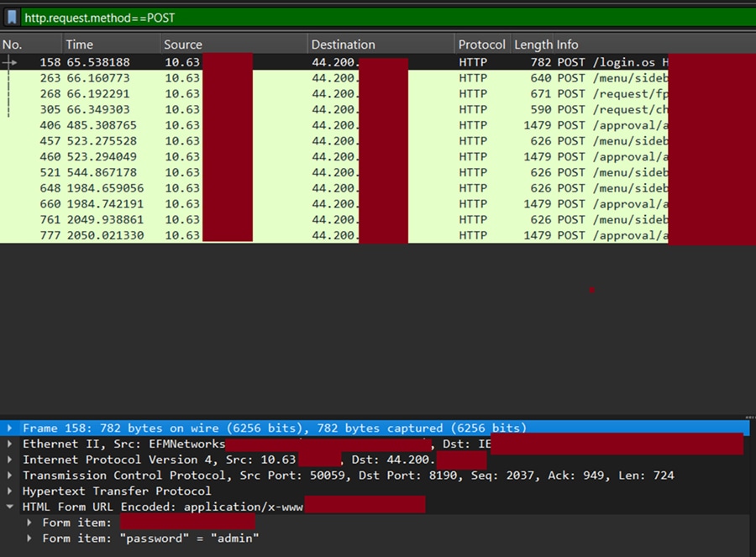This screenshot has height=557, width=756.
Task: Expand Transmission Control Protocol arrow
Action: [x=9, y=476]
